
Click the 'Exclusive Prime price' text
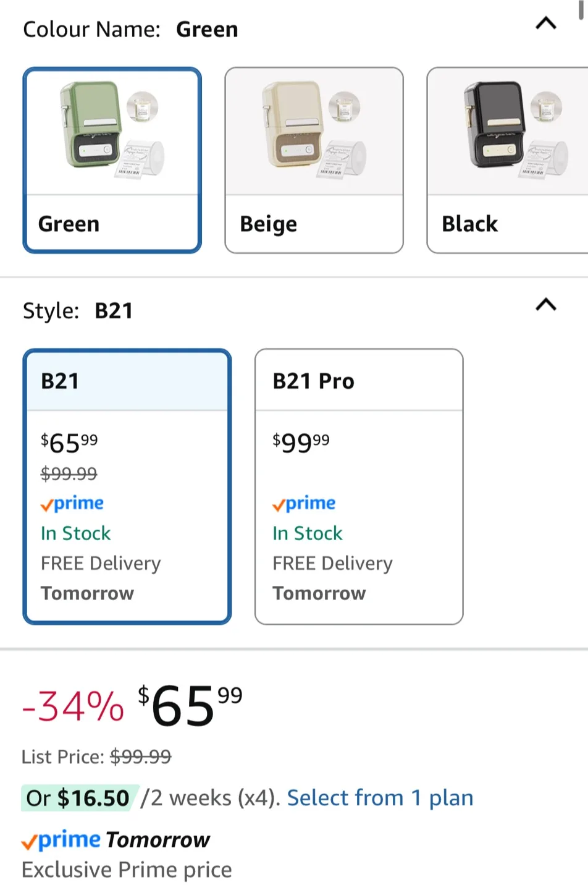[127, 870]
